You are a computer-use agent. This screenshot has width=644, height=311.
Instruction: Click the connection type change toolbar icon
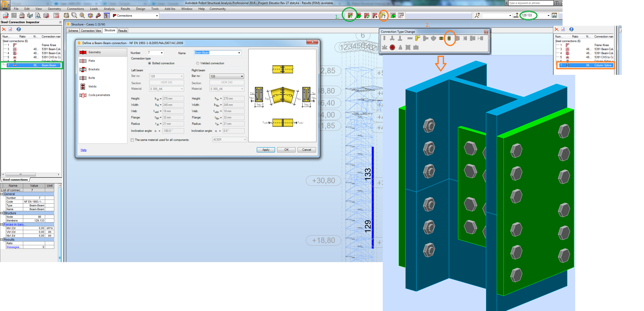pyautogui.click(x=383, y=16)
